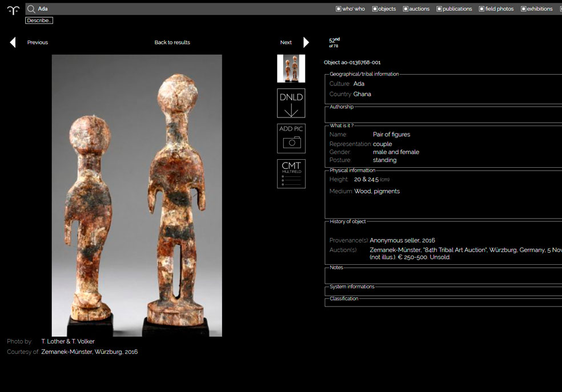The width and height of the screenshot is (562, 392).
Task: Click the DNLD download icon
Action: (291, 103)
